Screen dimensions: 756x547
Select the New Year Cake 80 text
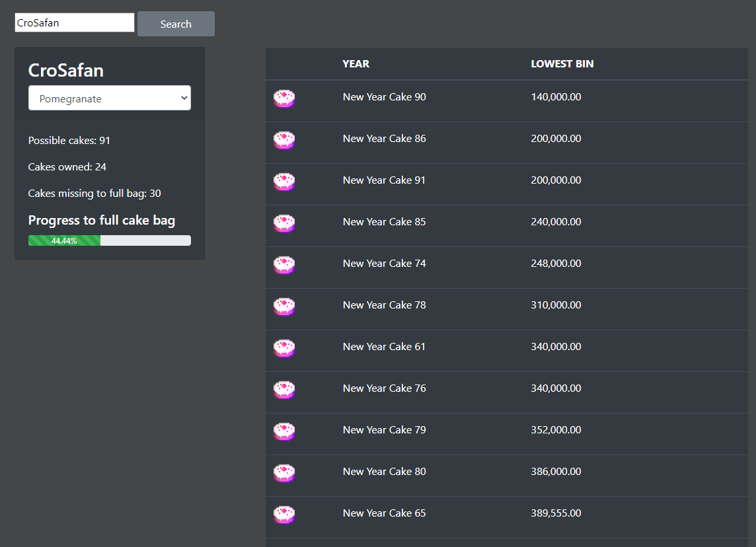pyautogui.click(x=384, y=471)
